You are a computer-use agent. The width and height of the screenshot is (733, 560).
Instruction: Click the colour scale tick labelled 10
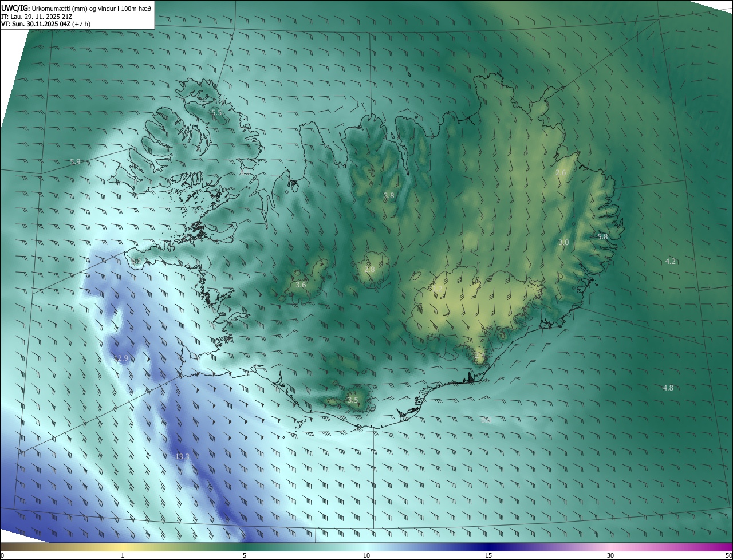(366, 555)
